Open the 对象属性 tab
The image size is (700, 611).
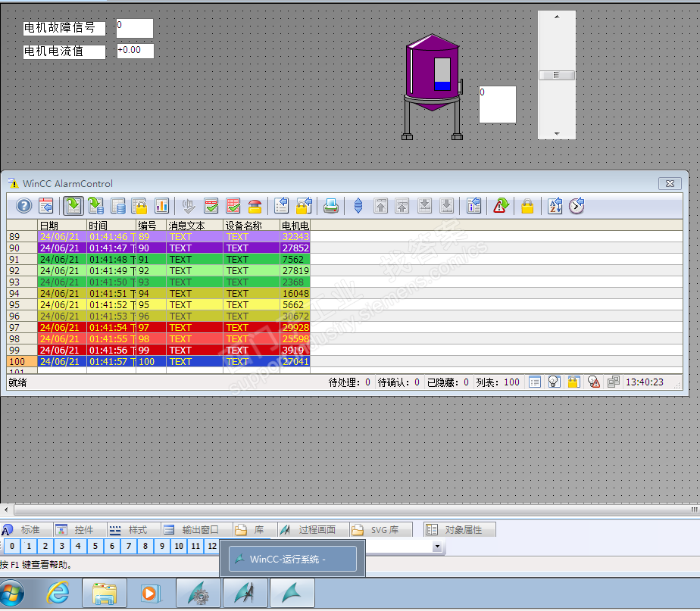tap(459, 530)
